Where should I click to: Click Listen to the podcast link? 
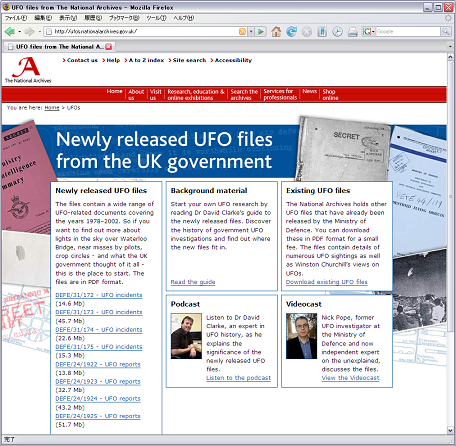pos(239,378)
